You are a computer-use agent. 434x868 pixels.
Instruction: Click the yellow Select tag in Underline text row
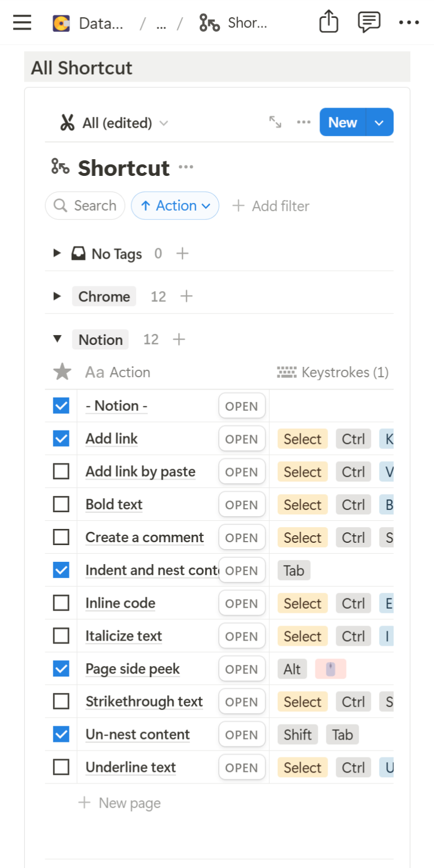302,768
